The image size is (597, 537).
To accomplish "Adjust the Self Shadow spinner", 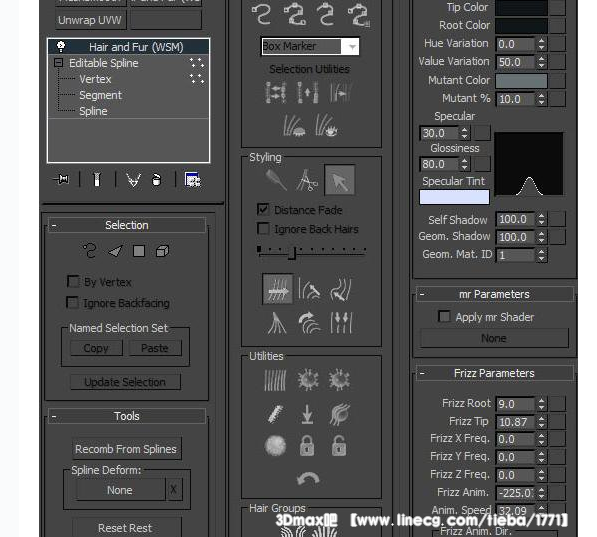I will click(x=541, y=219).
